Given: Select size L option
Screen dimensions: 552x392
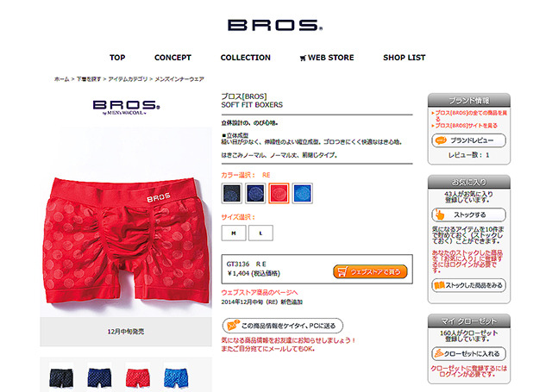Looking at the screenshot, I should click(x=260, y=233).
